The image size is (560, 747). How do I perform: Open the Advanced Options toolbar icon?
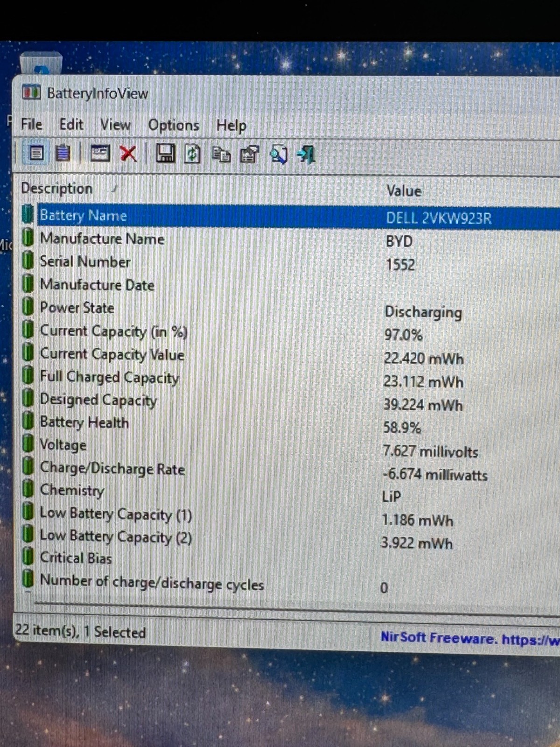[x=99, y=153]
